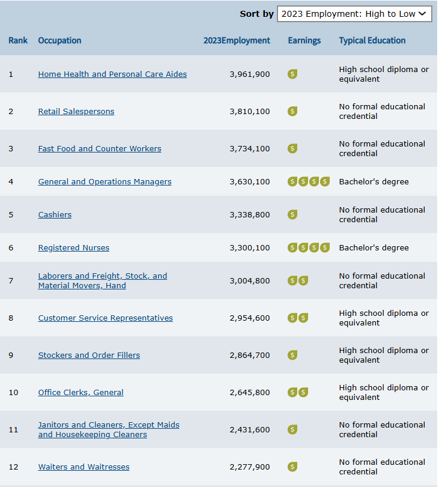Click Bachelor's degree in Registered Nurses row
Viewport: 448px width, 487px height.
(x=374, y=248)
